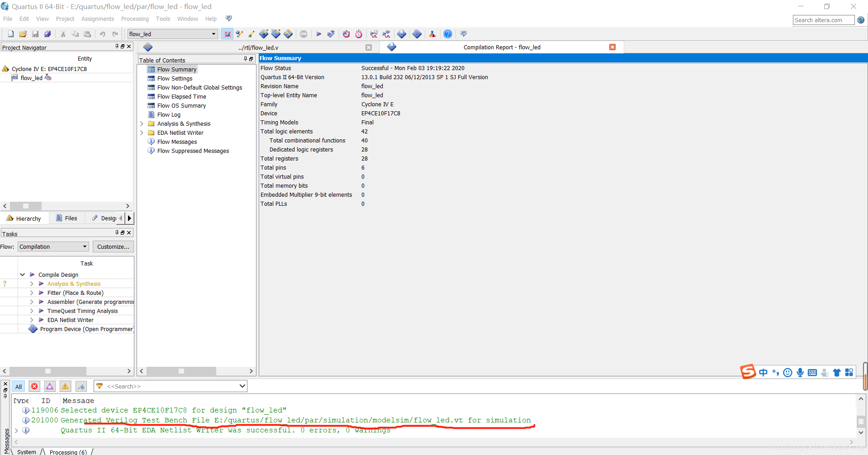868x455 pixels.
Task: Click the Redo arrow icon
Action: click(x=115, y=34)
